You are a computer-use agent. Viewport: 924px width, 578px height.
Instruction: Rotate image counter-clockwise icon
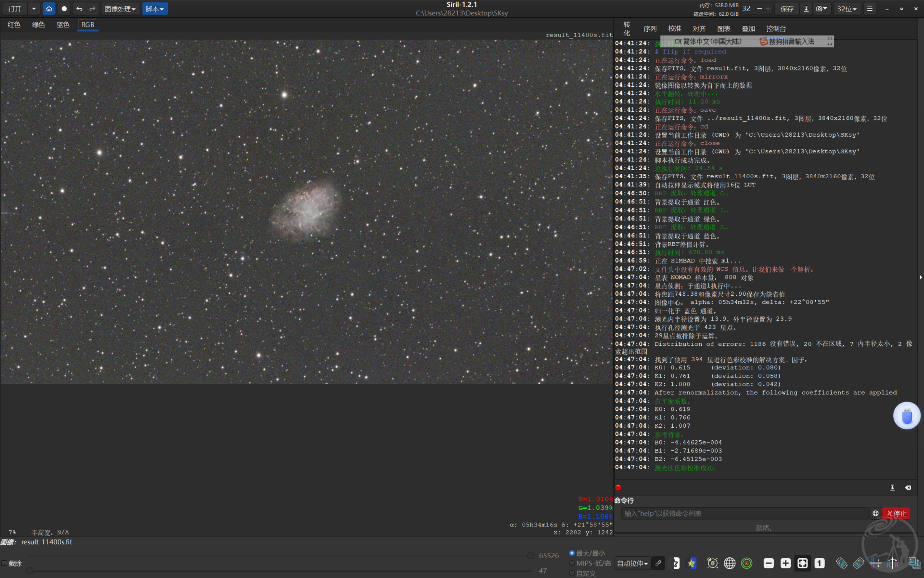pyautogui.click(x=841, y=563)
